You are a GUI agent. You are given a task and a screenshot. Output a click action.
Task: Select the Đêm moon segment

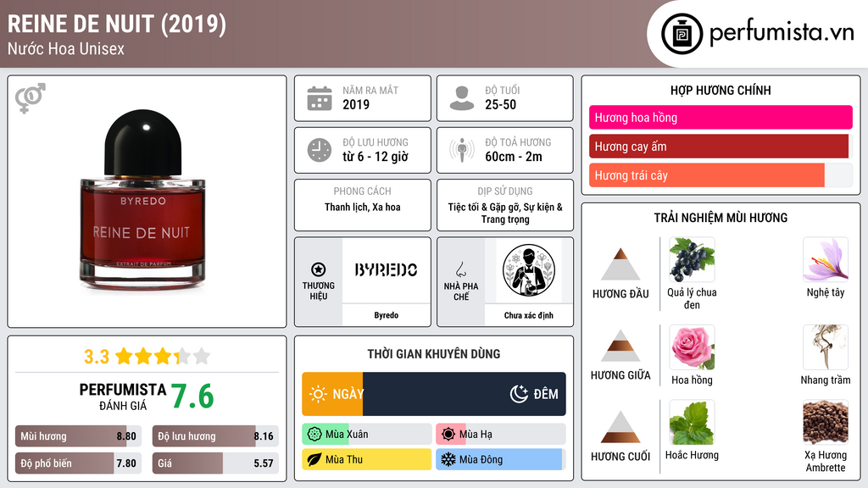(x=465, y=394)
